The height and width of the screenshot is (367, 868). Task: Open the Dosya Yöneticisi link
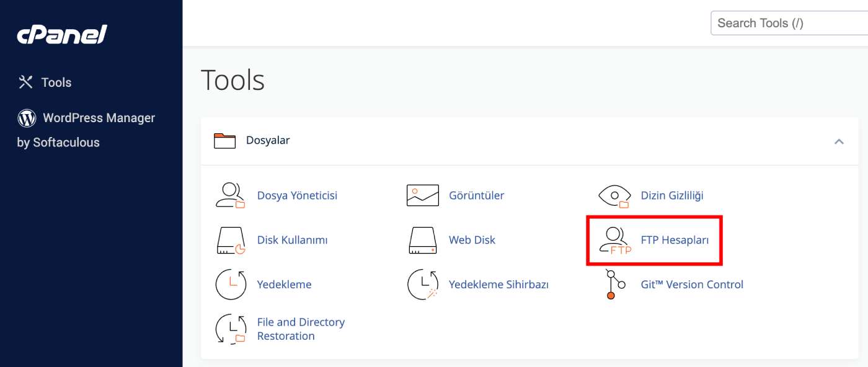pos(297,195)
